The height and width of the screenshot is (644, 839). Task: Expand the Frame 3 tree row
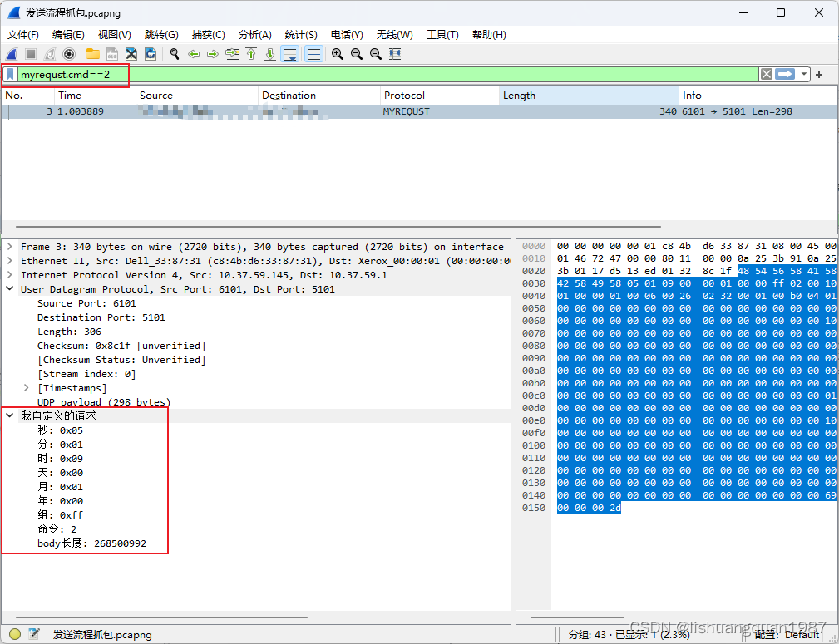10,247
